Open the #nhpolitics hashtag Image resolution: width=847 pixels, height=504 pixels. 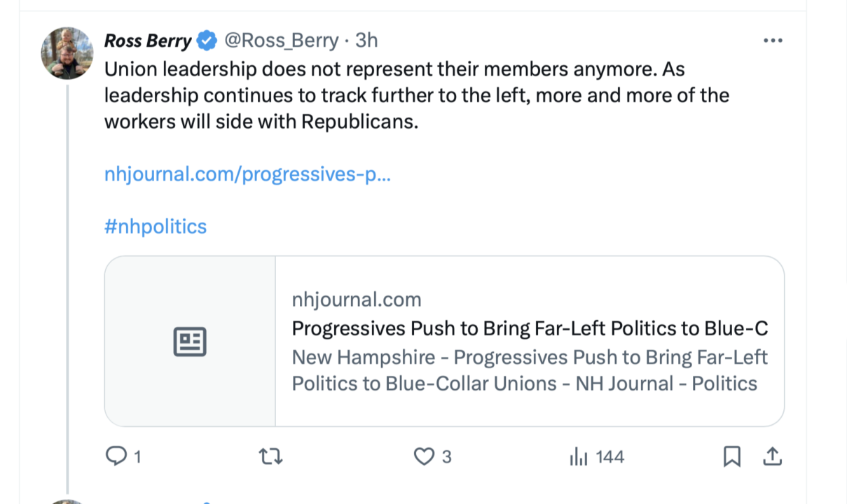[x=156, y=227]
